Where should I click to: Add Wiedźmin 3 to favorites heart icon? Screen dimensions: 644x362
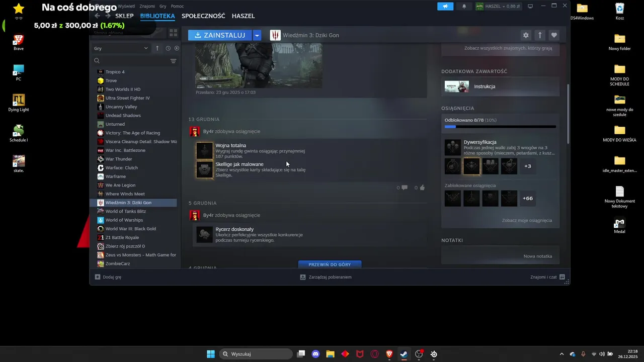click(x=554, y=35)
